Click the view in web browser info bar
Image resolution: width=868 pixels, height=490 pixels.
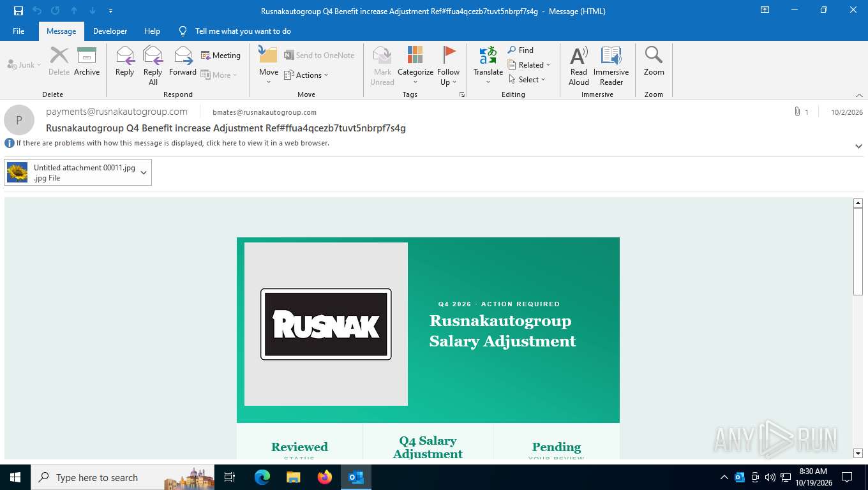tap(172, 143)
